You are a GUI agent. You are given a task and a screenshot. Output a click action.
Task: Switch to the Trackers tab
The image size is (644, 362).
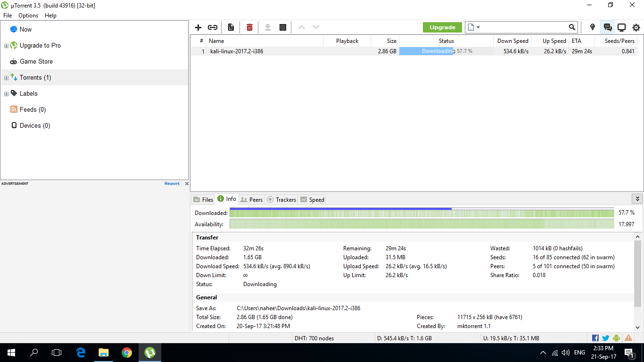pyautogui.click(x=281, y=199)
